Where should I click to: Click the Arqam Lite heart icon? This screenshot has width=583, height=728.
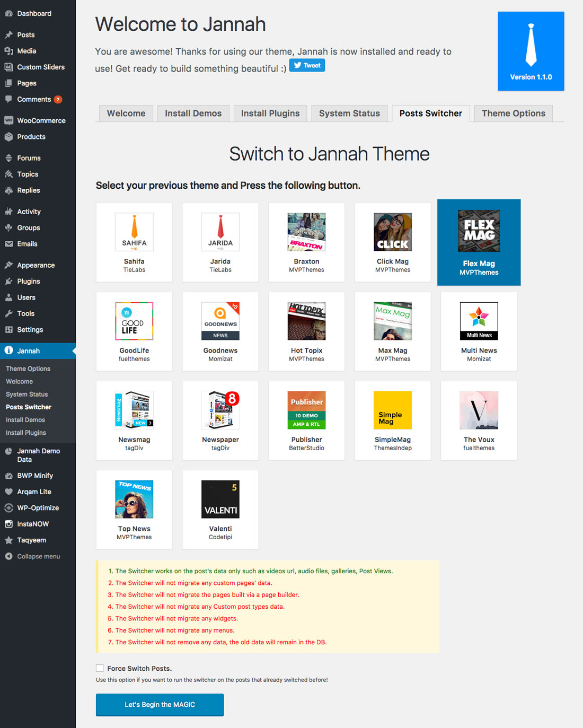(8, 492)
